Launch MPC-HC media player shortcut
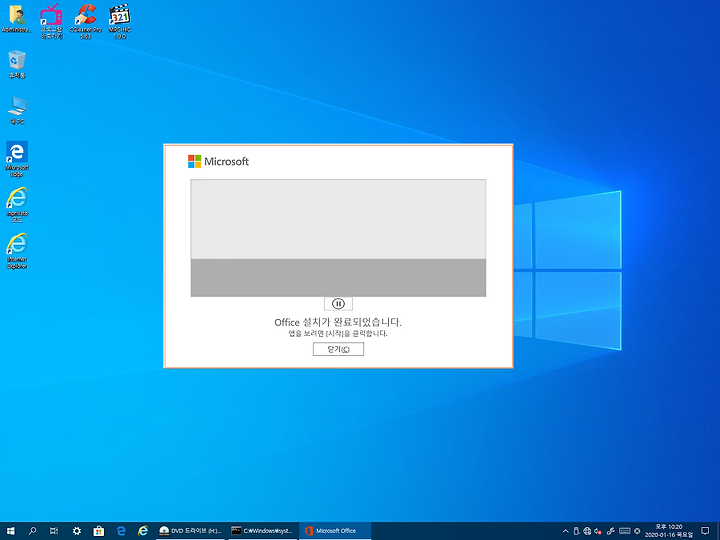 click(119, 21)
